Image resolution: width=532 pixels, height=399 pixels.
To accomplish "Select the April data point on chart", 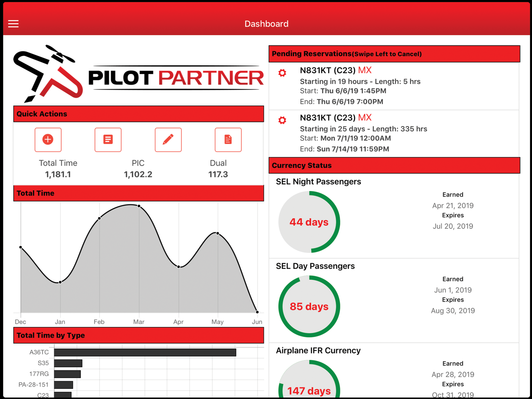I will [178, 267].
